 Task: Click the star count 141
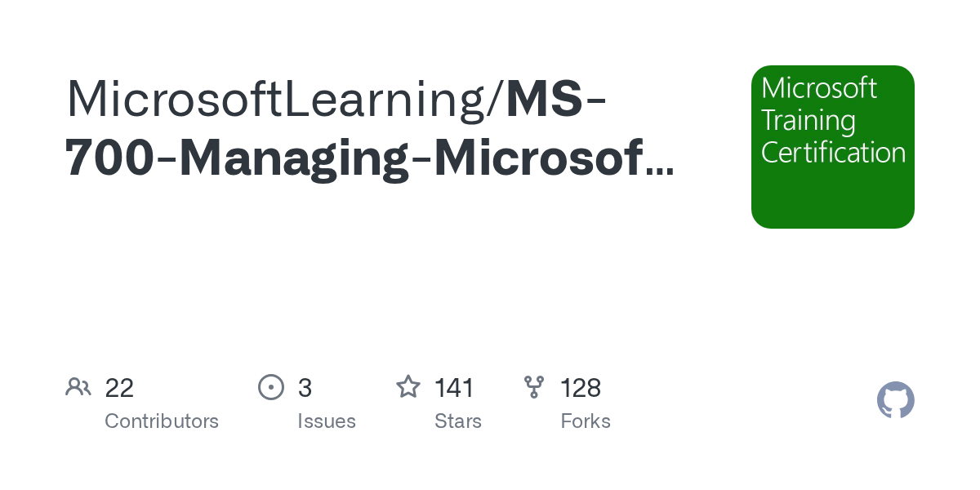coord(454,388)
